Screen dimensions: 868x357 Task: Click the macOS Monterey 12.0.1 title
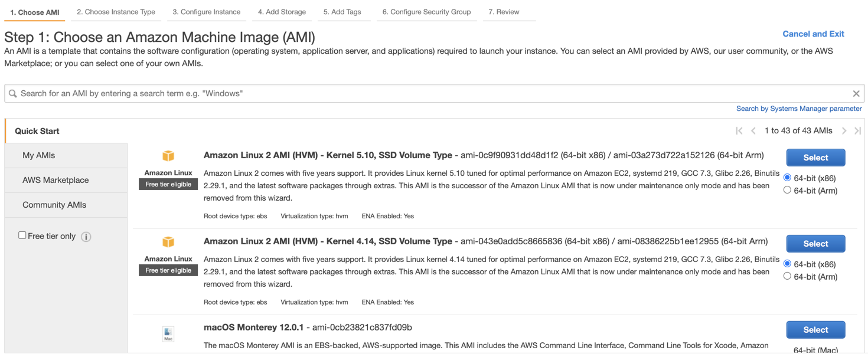(253, 327)
